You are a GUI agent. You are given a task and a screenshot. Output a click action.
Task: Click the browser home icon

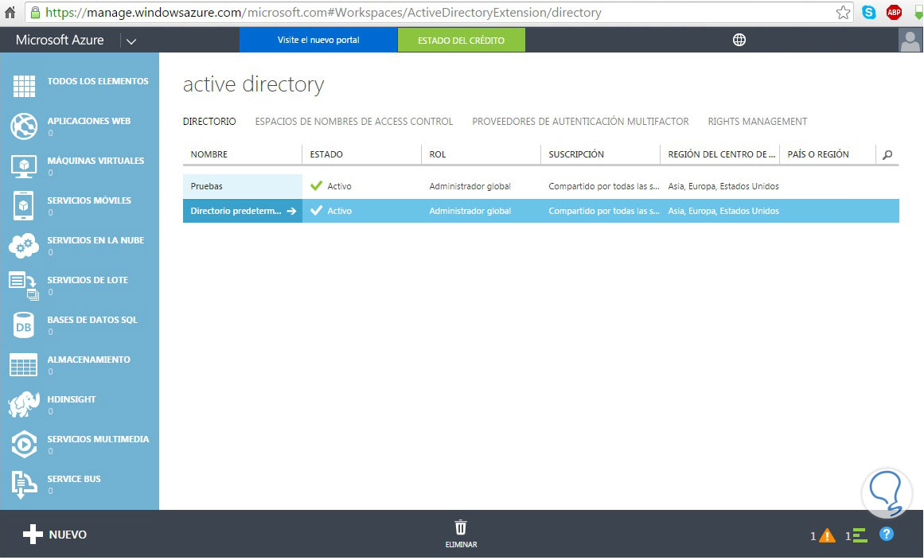pos(10,13)
